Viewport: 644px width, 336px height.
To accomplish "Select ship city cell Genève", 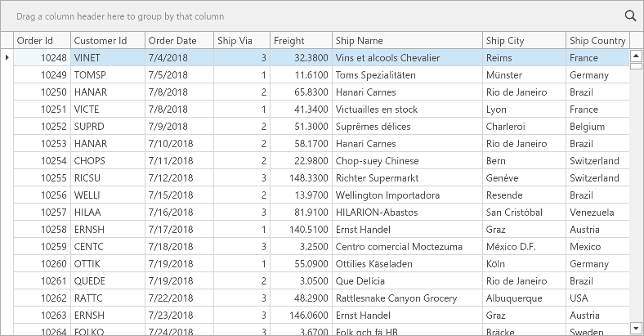I will coord(525,178).
